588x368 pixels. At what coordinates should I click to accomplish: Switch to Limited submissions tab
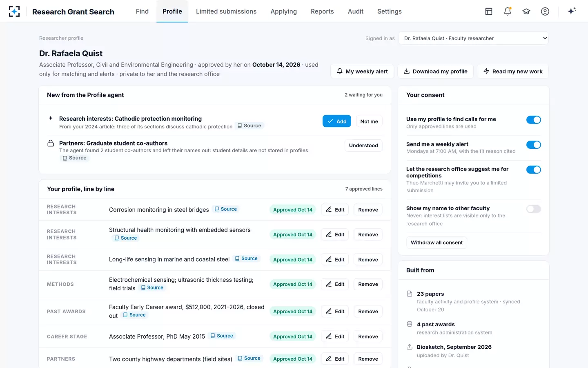pos(226,11)
